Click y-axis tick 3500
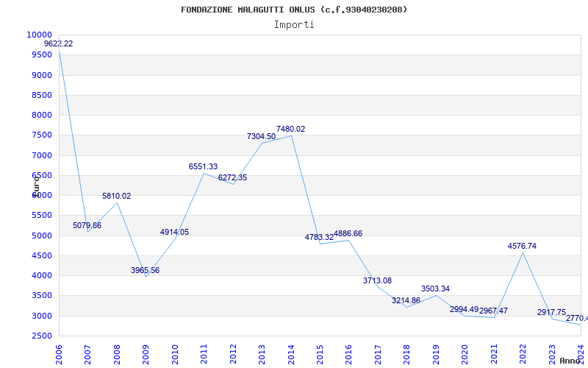The height and width of the screenshot is (368, 588). 42,296
